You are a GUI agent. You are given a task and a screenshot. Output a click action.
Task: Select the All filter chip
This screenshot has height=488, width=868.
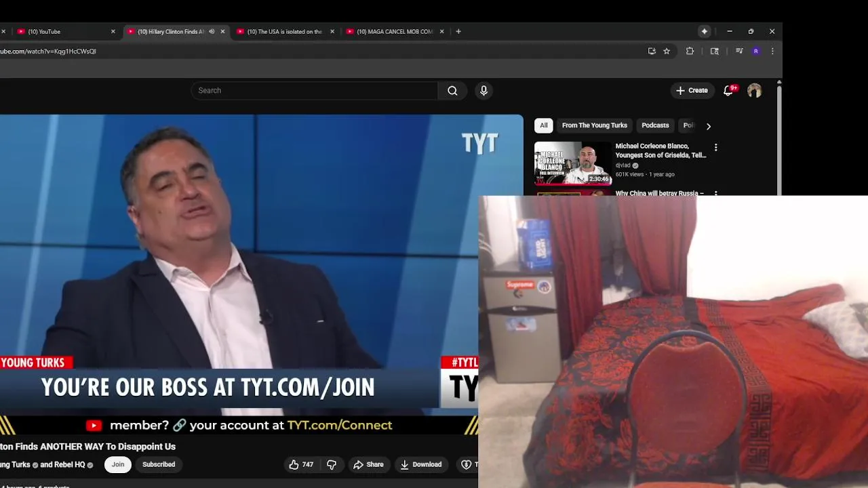tap(543, 125)
